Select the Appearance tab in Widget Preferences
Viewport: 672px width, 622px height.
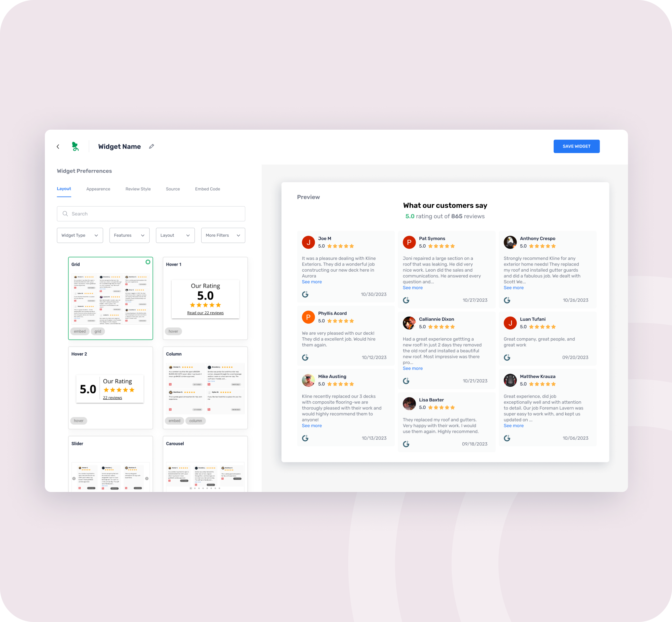(98, 189)
